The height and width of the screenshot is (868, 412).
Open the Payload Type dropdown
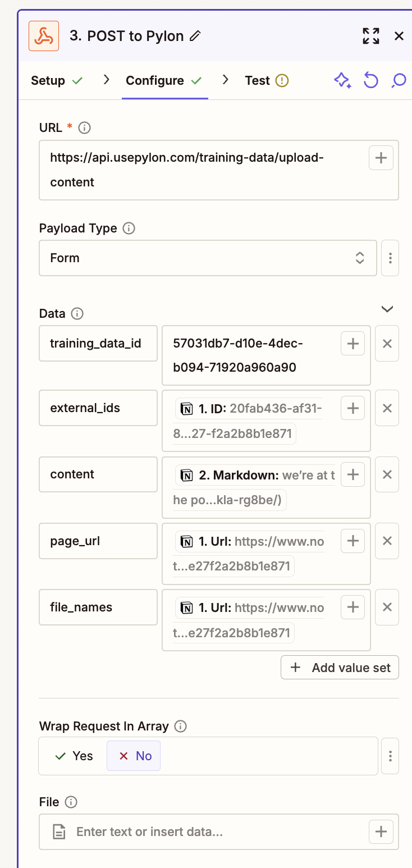pyautogui.click(x=208, y=258)
